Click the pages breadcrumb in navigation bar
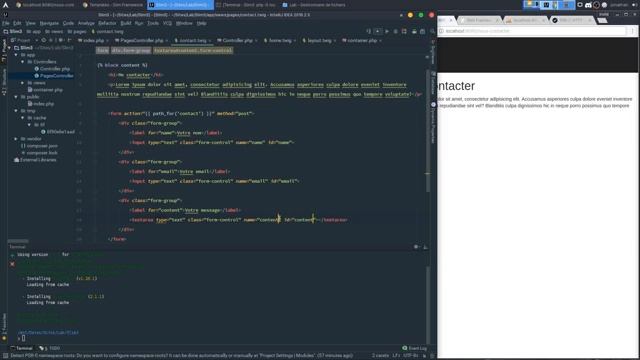 click(77, 31)
